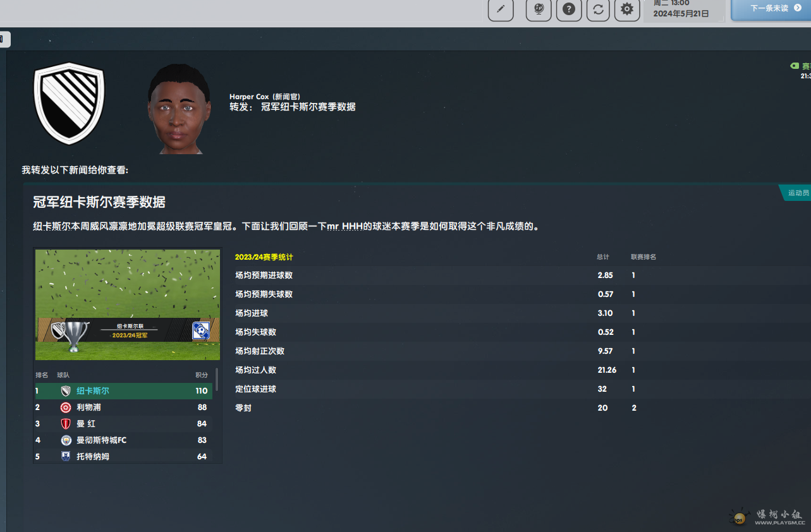Click the 托特纳姆 team badge
This screenshot has width=811, height=532.
[66, 456]
